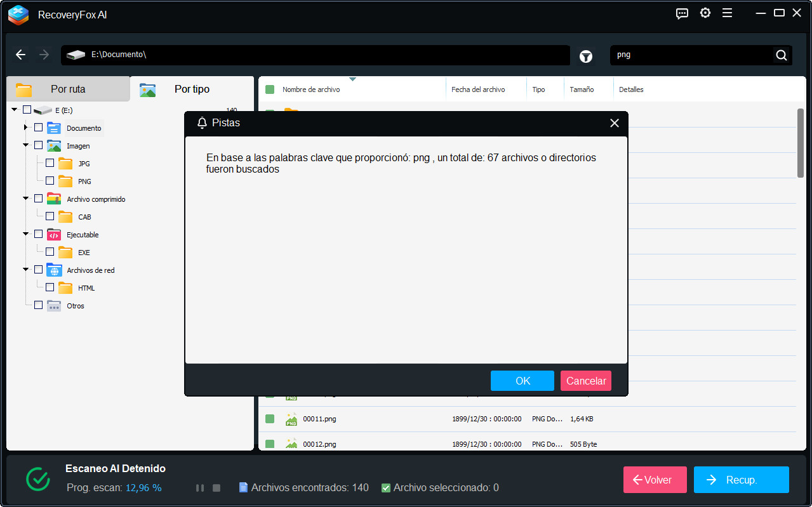Click the search magnifier to search for png
The image size is (812, 507).
pyautogui.click(x=780, y=55)
